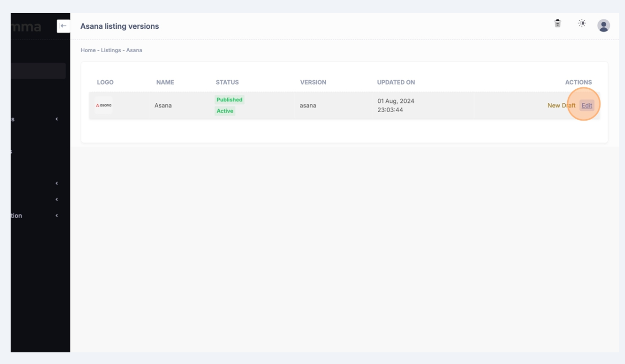Image resolution: width=625 pixels, height=364 pixels.
Task: Select the 'asana' version cell
Action: coord(308,105)
